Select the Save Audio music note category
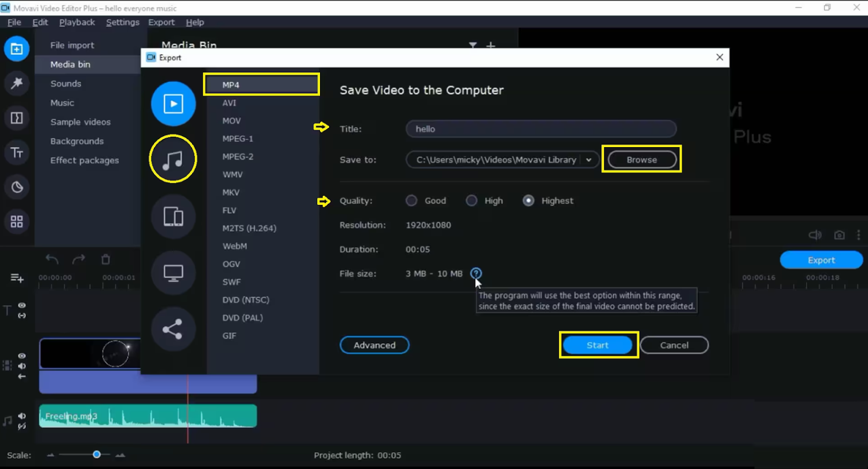This screenshot has width=868, height=469. point(173,159)
